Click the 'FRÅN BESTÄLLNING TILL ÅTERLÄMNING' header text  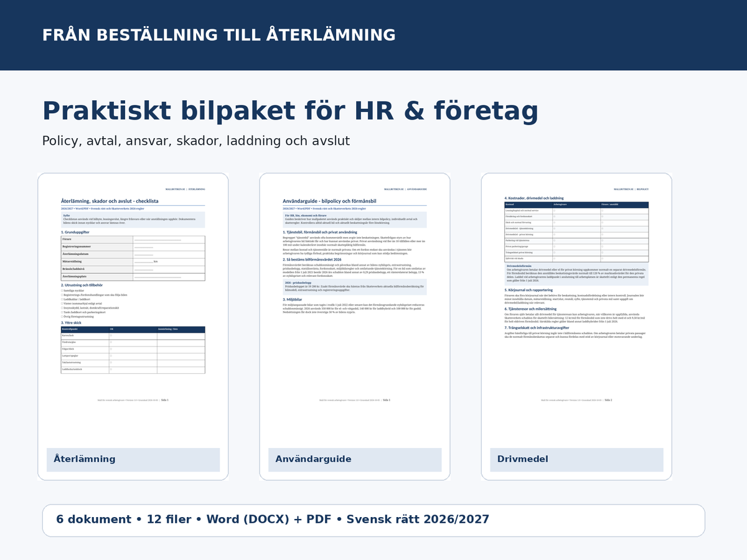(218, 35)
